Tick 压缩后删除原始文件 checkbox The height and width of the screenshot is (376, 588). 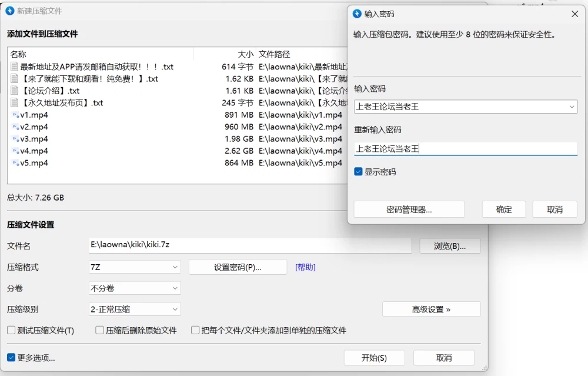pos(99,330)
